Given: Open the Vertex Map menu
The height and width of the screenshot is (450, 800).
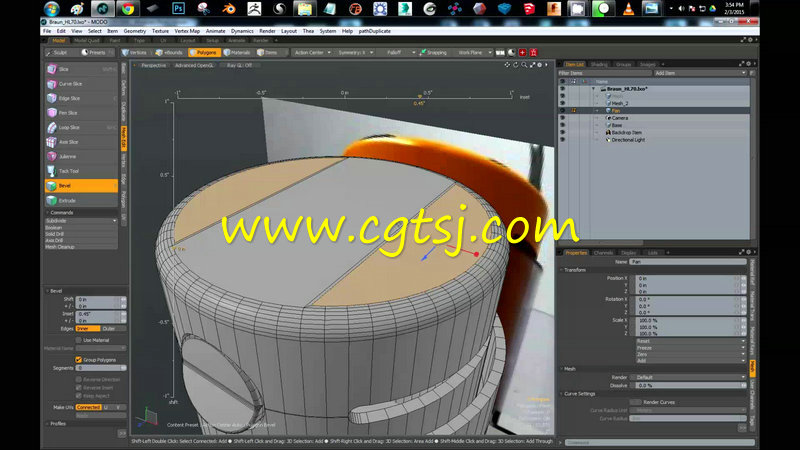Looking at the screenshot, I should [x=187, y=31].
